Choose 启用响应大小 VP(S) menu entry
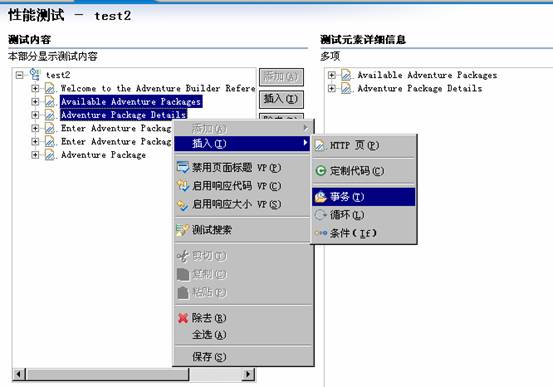553x387 pixels. 243,204
